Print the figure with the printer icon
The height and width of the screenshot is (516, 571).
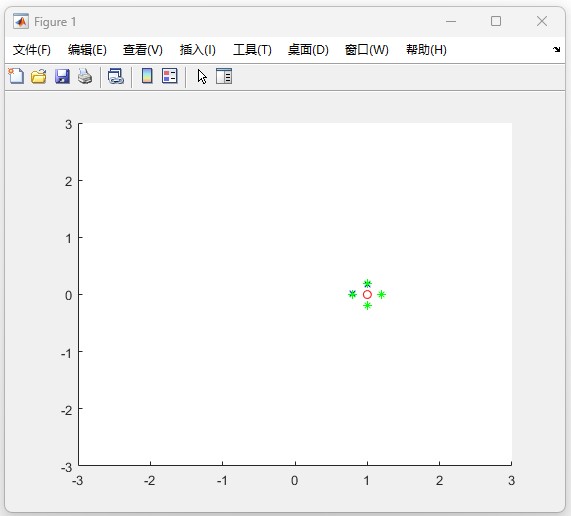pyautogui.click(x=85, y=76)
